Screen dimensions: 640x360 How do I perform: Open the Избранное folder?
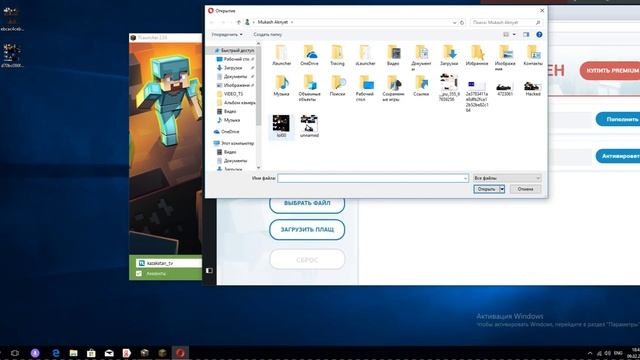click(x=477, y=56)
